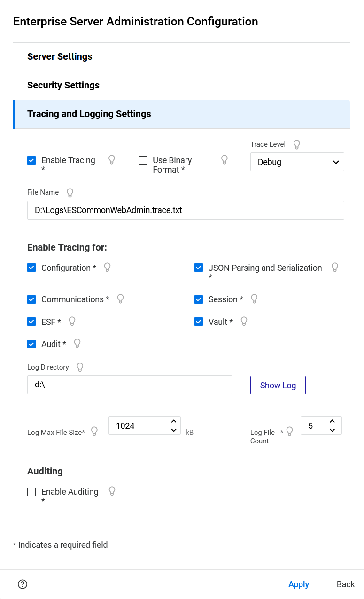
Task: Turn on Enable Auditing
Action: 31,491
